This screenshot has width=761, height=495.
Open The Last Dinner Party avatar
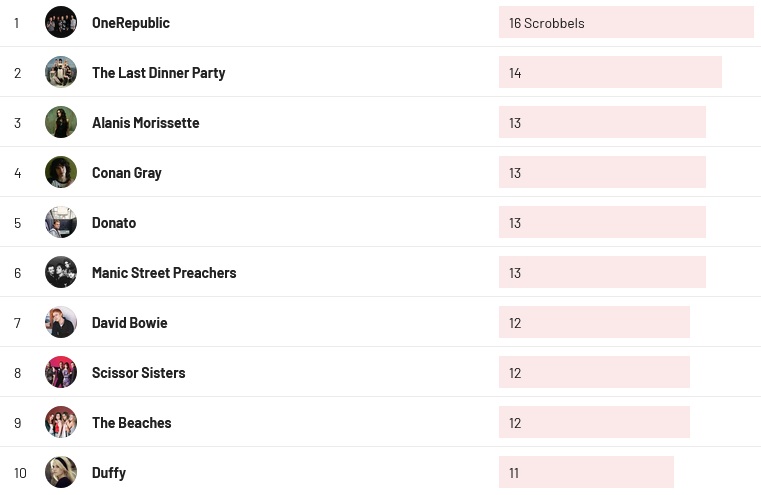point(61,72)
